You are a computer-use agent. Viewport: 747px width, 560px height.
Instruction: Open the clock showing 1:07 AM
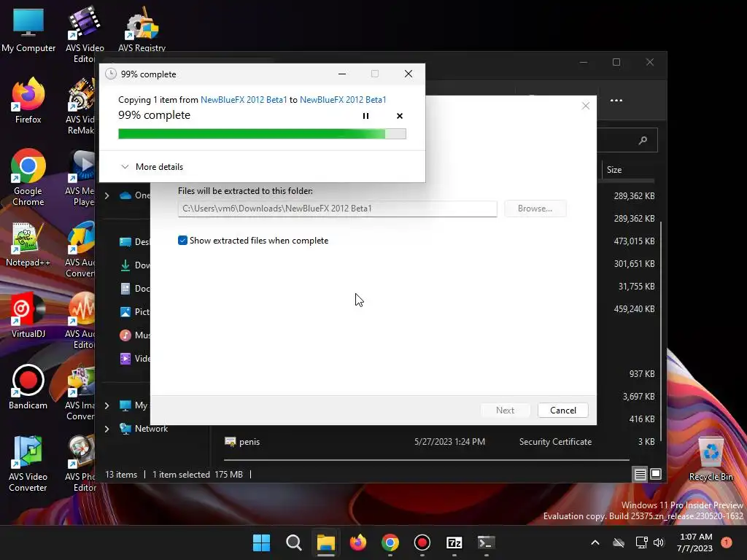[695, 542]
